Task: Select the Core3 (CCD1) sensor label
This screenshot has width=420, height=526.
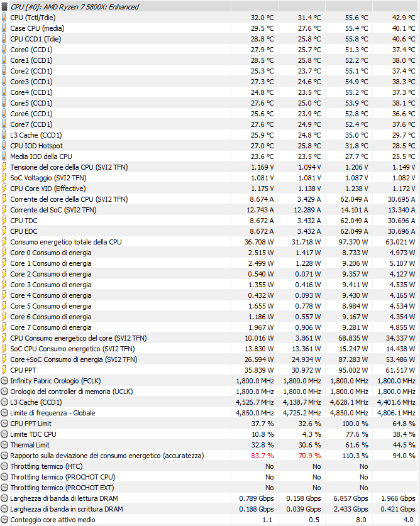Action: (x=31, y=82)
